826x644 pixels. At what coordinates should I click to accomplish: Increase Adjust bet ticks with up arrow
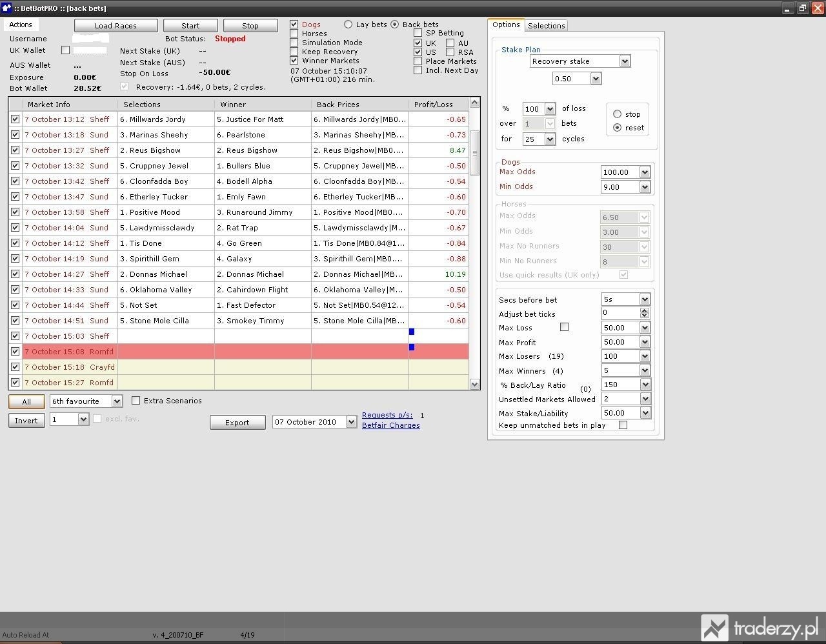[644, 310]
